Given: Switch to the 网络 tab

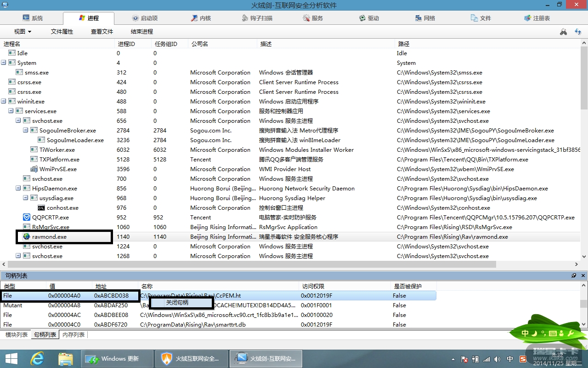Looking at the screenshot, I should tap(425, 18).
